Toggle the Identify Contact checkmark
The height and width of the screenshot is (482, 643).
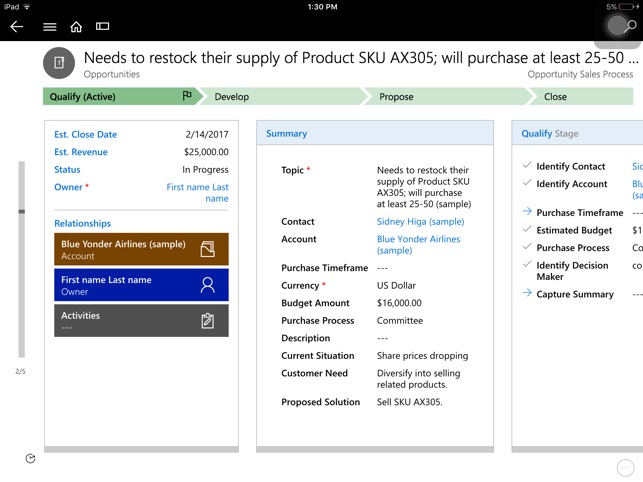(527, 166)
